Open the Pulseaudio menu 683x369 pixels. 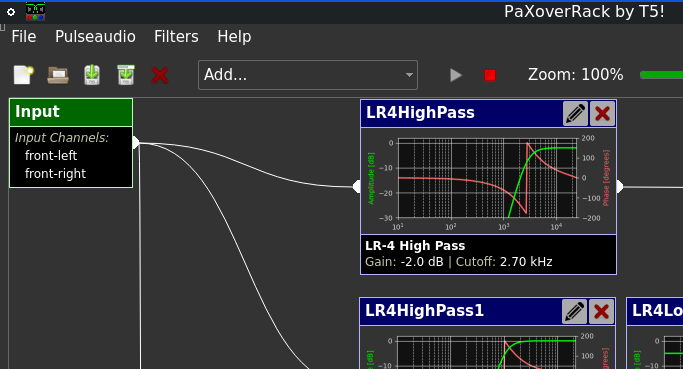(x=95, y=37)
